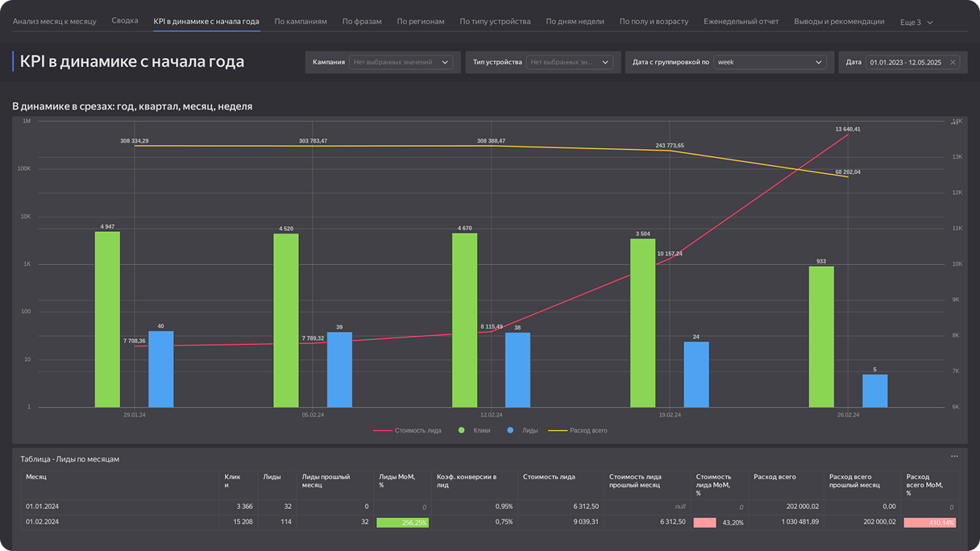Open date grouping dropdown showing week

pos(770,62)
